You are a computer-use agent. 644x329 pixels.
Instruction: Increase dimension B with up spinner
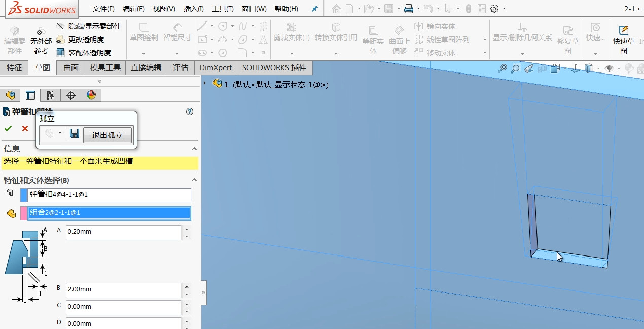click(x=187, y=287)
